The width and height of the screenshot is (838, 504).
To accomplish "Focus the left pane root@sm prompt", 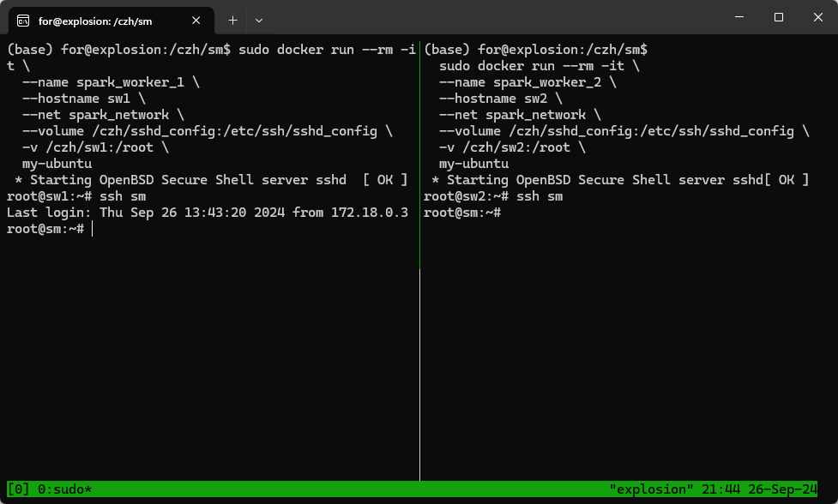I will (x=45, y=229).
